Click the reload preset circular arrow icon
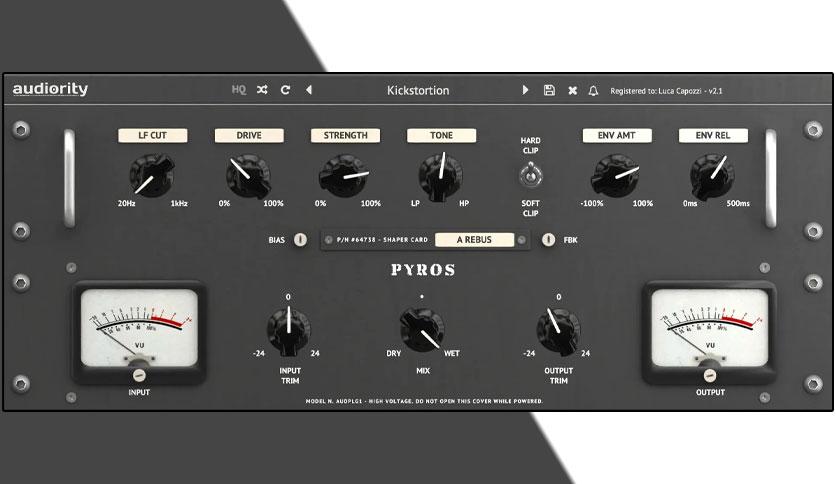Image resolution: width=836 pixels, height=484 pixels. tap(285, 90)
